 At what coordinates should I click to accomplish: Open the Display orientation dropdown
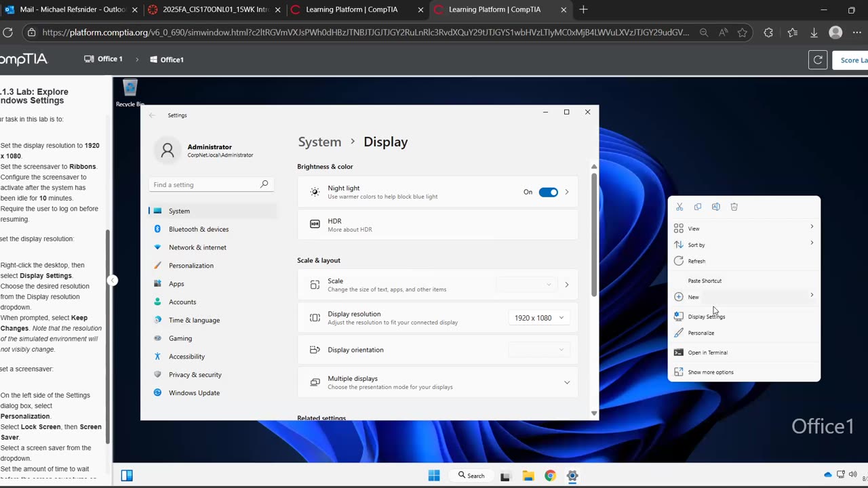coord(539,350)
